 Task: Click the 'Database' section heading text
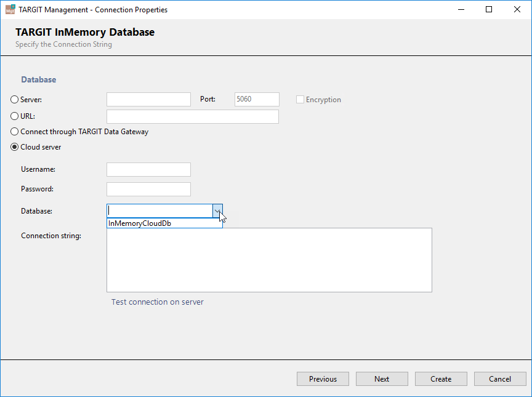click(x=39, y=79)
